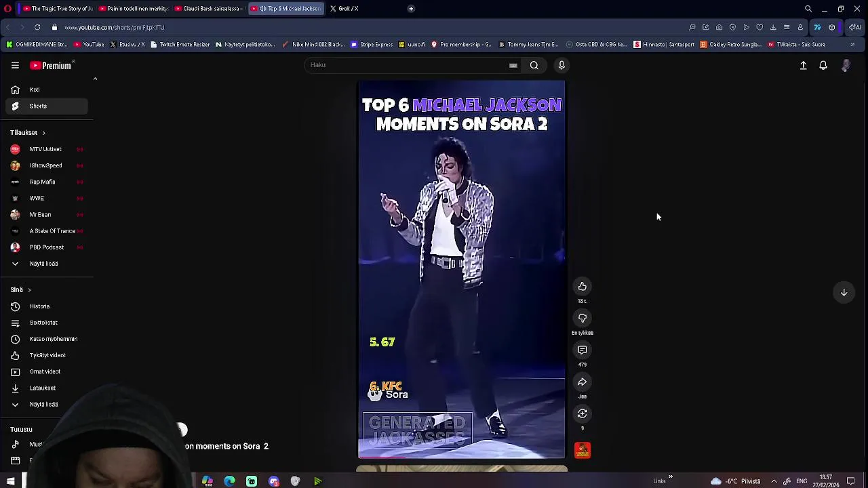Seek on the Short's red progress bar
This screenshot has height=488, width=868.
461,458
